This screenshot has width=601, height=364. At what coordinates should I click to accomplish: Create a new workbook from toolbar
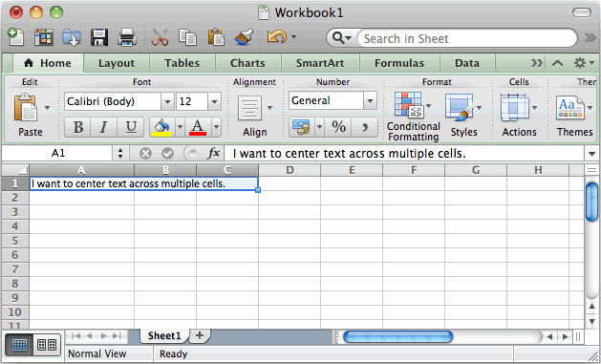coord(15,37)
